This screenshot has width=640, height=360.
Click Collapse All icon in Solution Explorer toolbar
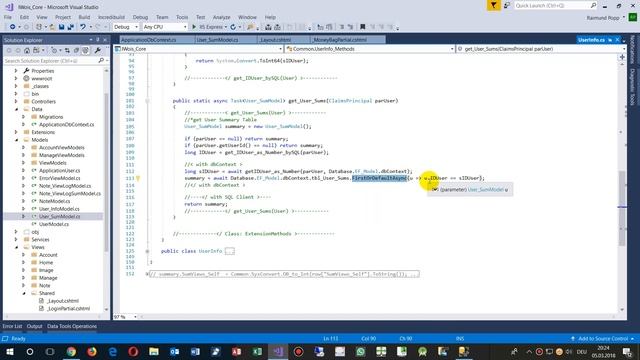click(x=76, y=51)
